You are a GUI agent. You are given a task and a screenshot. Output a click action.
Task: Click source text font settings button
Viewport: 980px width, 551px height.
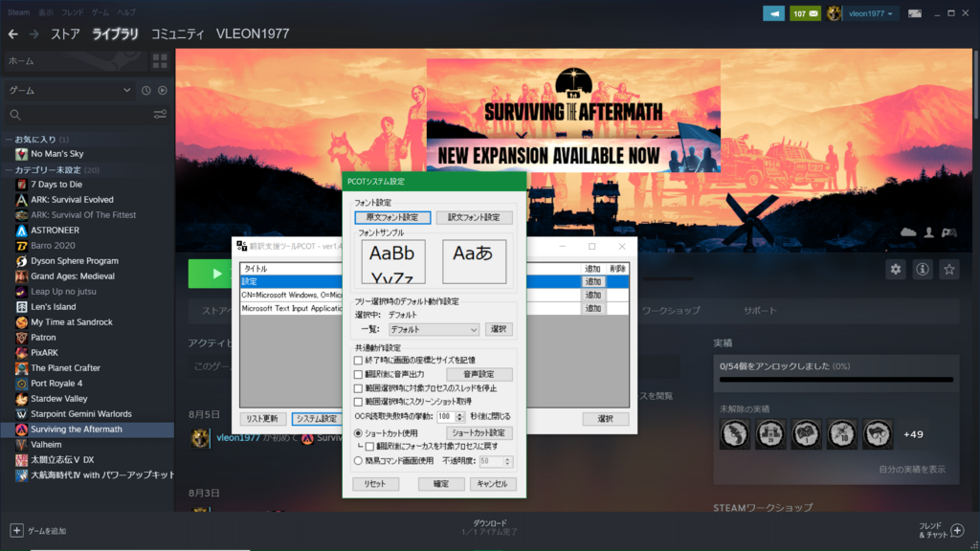coord(392,217)
